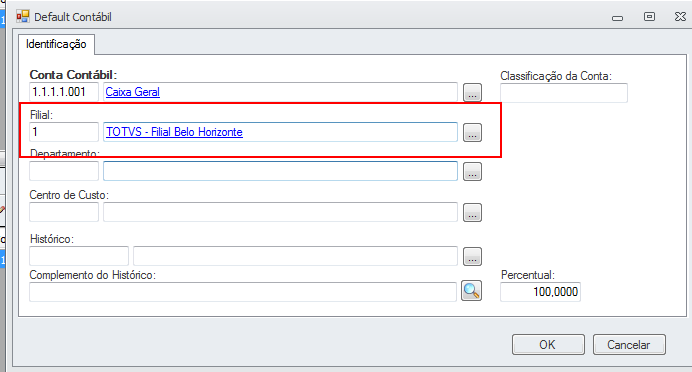Click the magnifier icon beside Complemento do Histórico
Screen dimensions: 692x372
click(x=471, y=291)
